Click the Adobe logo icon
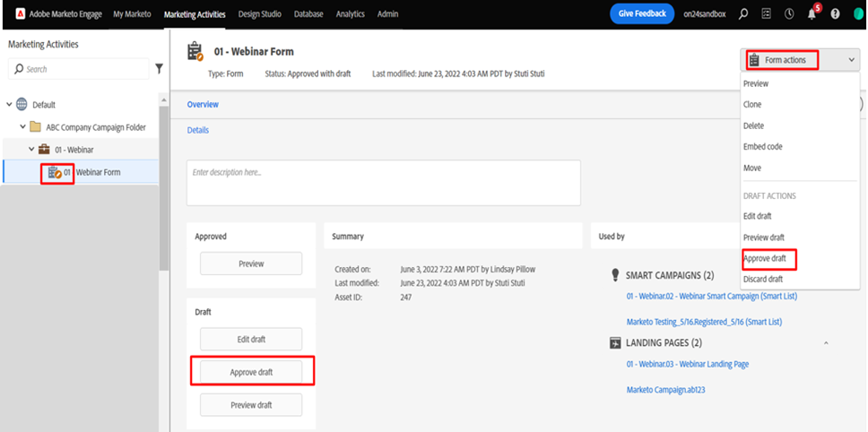868x432 pixels. [21, 14]
